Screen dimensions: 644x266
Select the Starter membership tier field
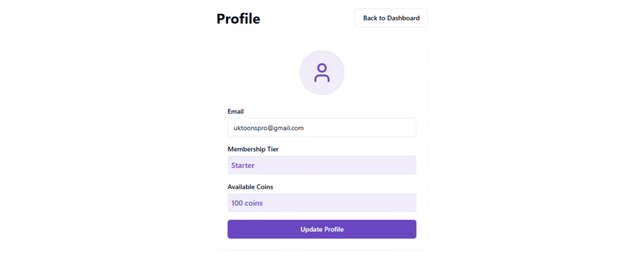(321, 165)
